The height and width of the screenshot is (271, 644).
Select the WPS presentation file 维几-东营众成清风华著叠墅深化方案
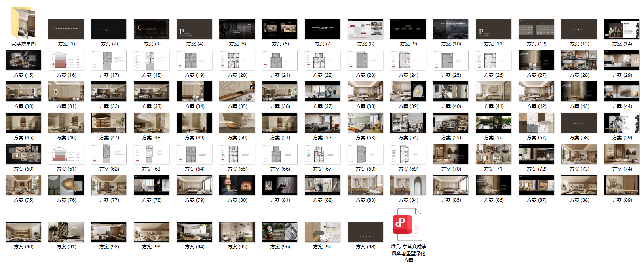click(408, 225)
